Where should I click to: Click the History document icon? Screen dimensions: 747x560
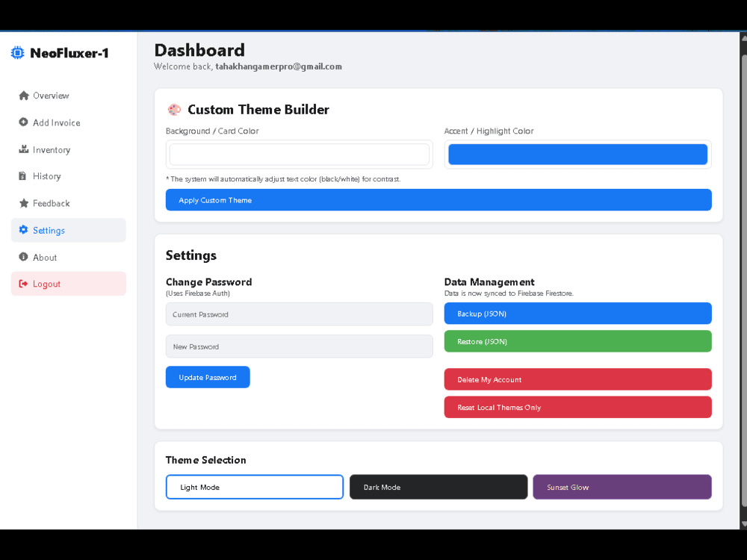point(22,176)
